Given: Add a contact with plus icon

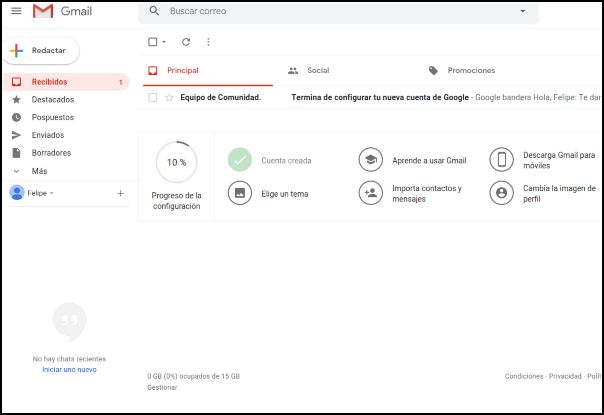Looking at the screenshot, I should [x=120, y=193].
